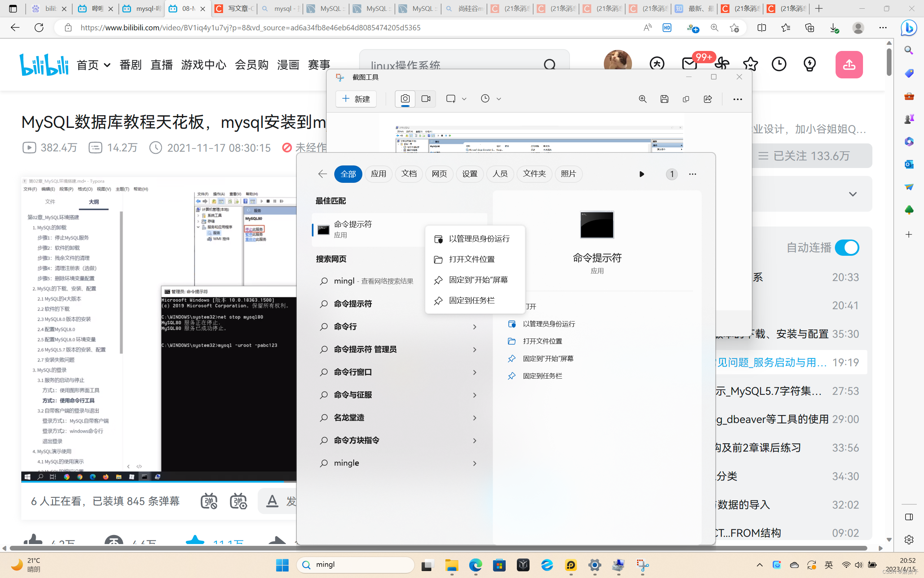
Task: Expand the 命令行 search suggestion chevron
Action: [x=474, y=327]
